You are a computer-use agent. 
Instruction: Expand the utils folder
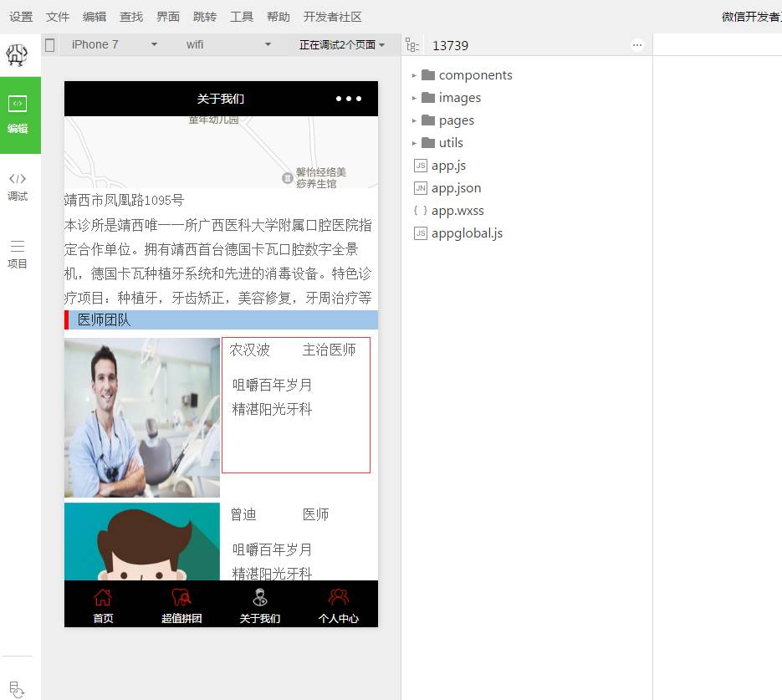pos(414,143)
